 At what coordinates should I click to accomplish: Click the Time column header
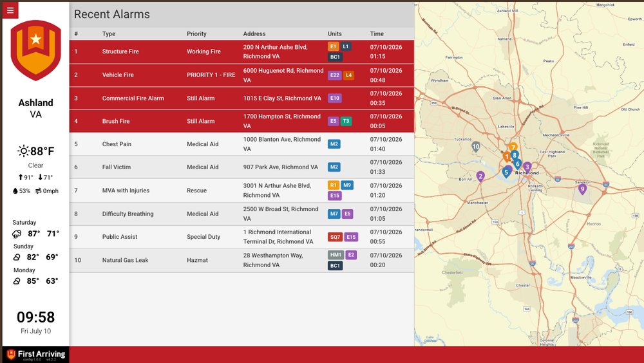[377, 33]
